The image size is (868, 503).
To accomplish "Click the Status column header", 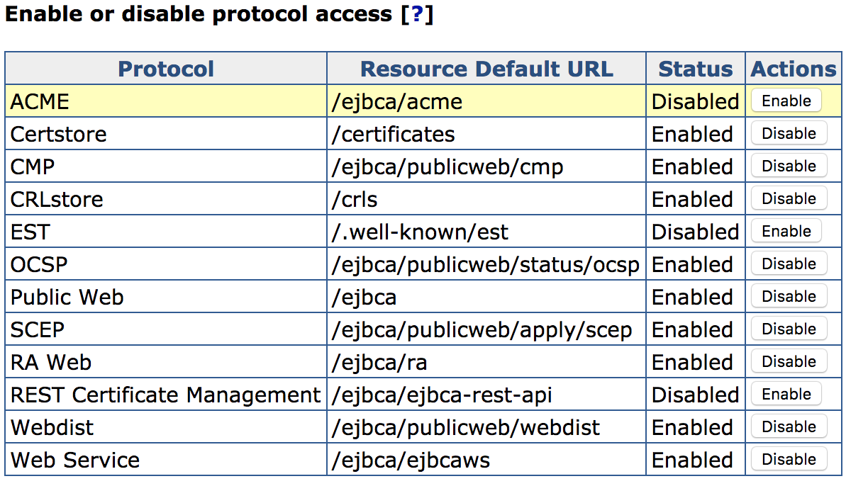I will pyautogui.click(x=695, y=69).
